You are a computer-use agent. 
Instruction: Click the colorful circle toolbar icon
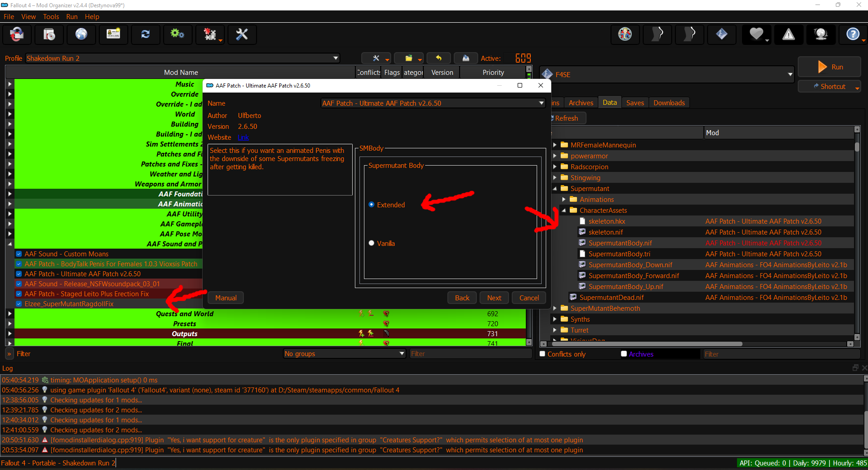[x=625, y=34]
